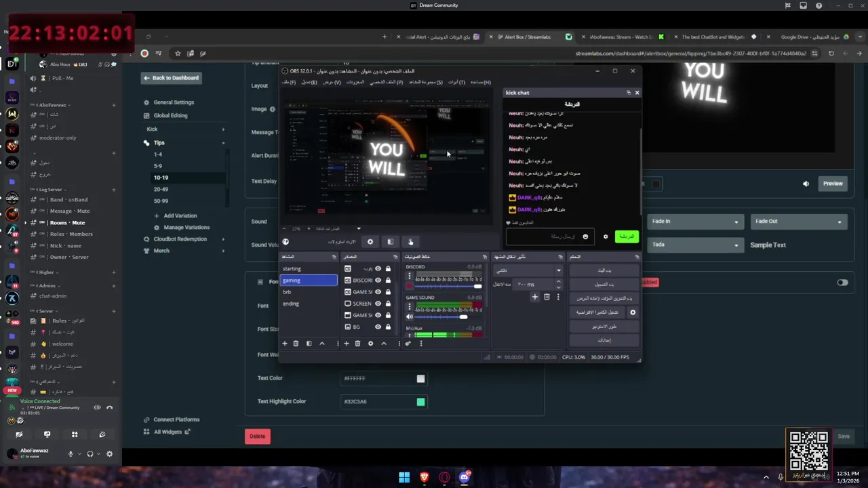
Task: Remove selected source with trash icon
Action: (358, 344)
